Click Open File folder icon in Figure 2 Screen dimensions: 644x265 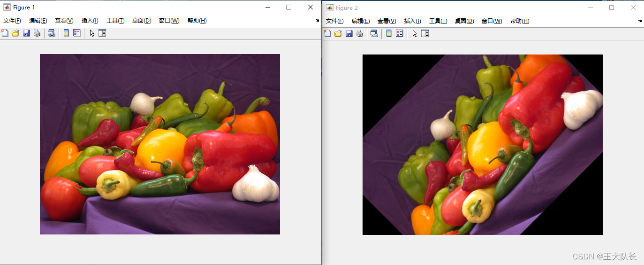click(x=338, y=33)
